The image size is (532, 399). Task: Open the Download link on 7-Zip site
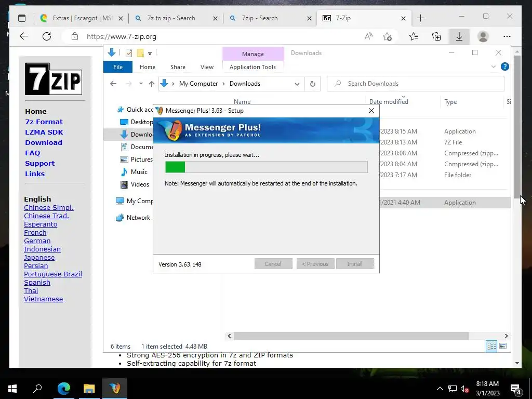44,142
